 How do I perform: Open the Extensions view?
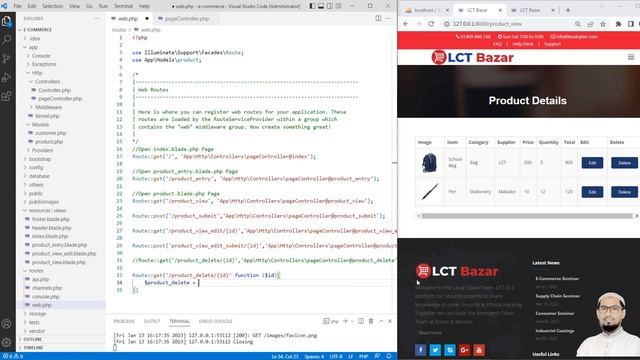[7, 96]
